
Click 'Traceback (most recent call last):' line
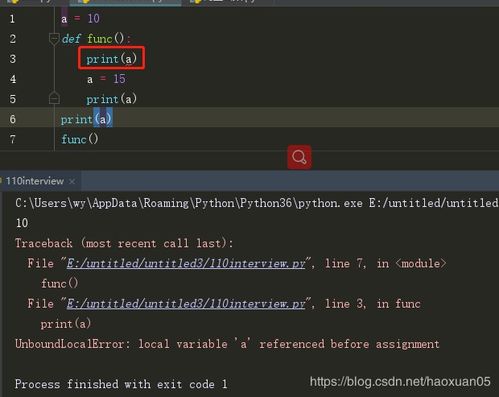[124, 243]
